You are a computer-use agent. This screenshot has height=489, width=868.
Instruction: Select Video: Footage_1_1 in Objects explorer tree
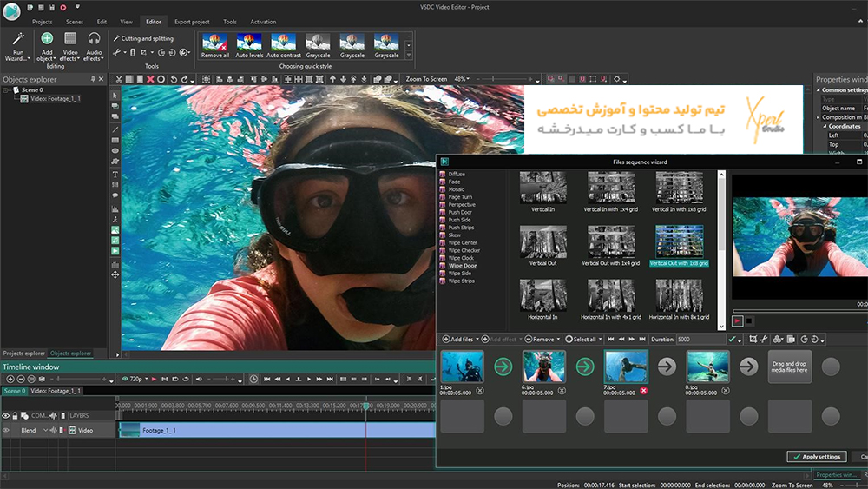[x=56, y=98]
